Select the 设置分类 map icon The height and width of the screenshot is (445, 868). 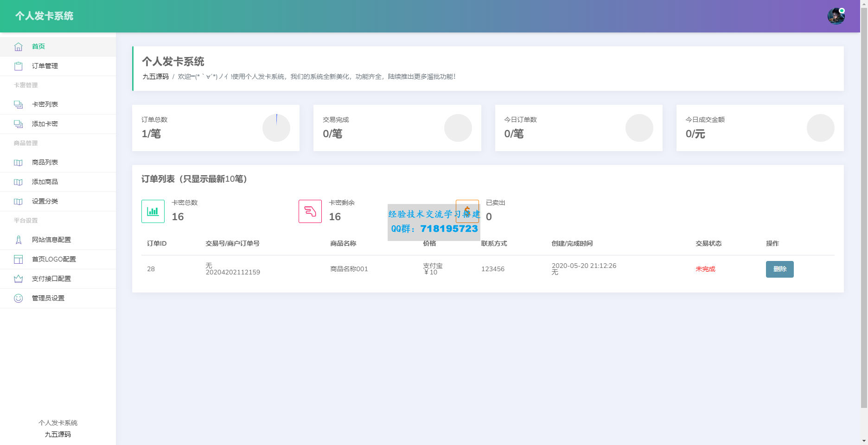point(18,201)
